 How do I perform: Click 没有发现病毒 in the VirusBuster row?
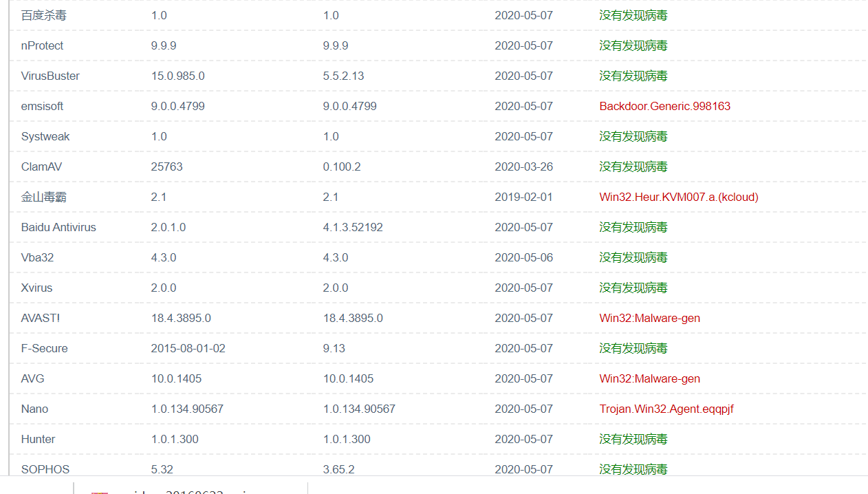[x=633, y=76]
